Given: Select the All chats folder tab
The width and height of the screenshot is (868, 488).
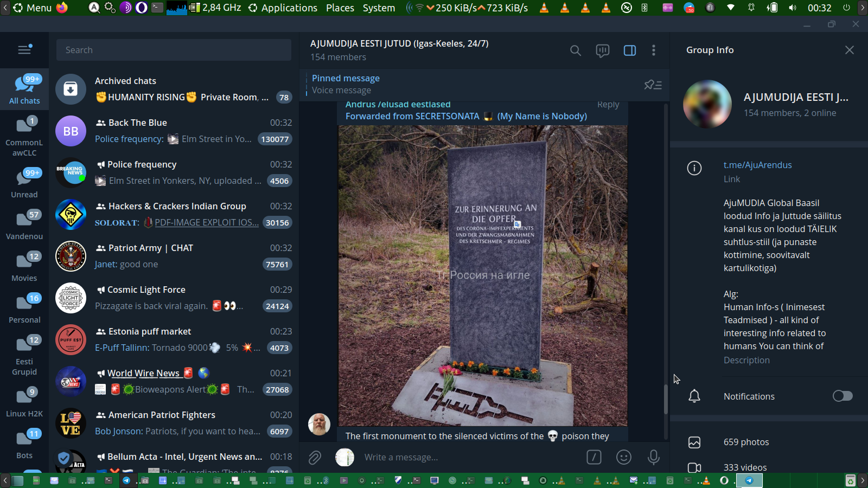Looking at the screenshot, I should click(x=24, y=88).
